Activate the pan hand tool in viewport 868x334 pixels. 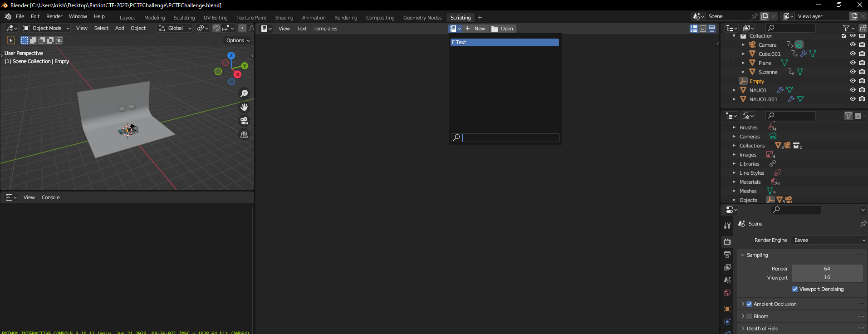click(244, 107)
